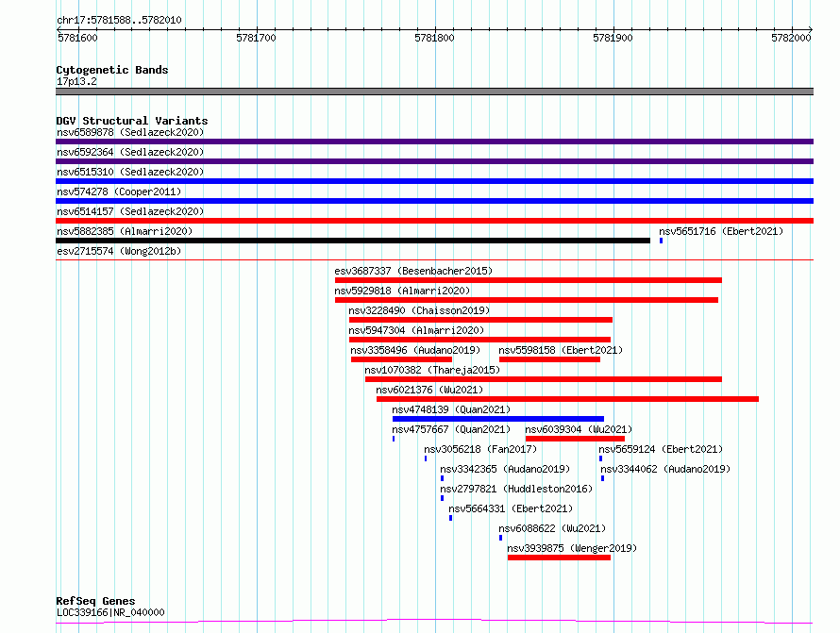Click the LOC339166|NR_040000 gene label
The image size is (840, 633).
coord(110,612)
